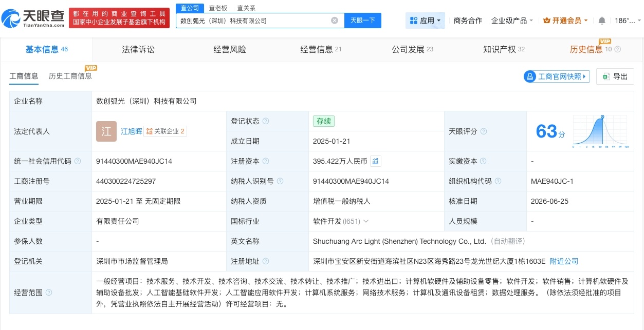644x330 pixels.
Task: Expand the 开通会员 dropdown
Action: pos(586,21)
